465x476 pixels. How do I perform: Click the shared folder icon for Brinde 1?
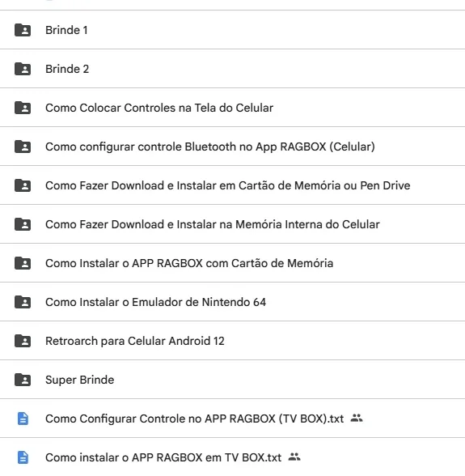(23, 30)
